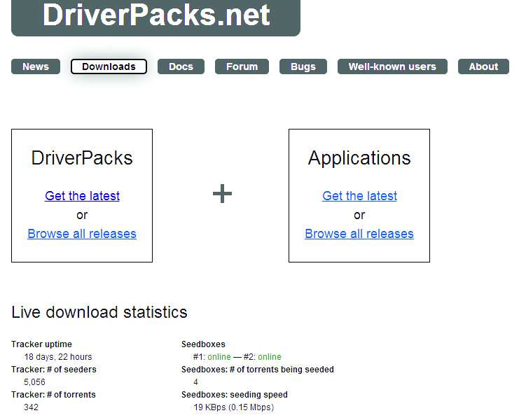Click seedbox #1 online status
519x420 pixels.
coord(219,357)
